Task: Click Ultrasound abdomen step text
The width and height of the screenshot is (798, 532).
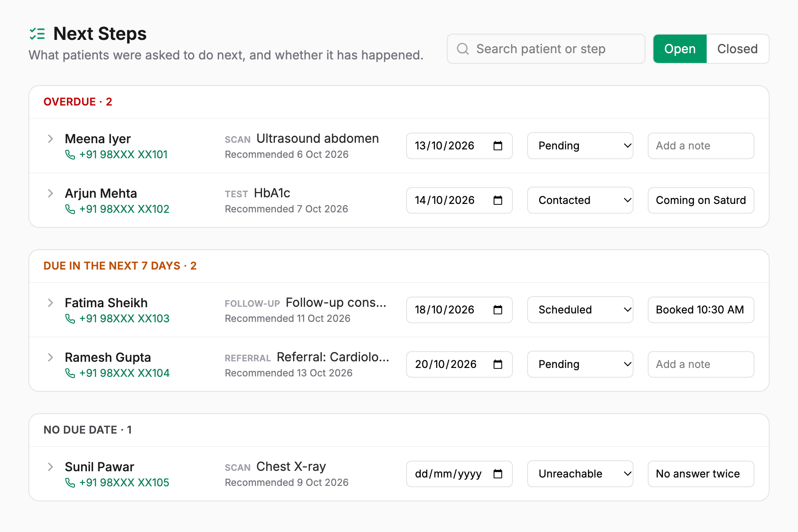Action: [x=317, y=139]
